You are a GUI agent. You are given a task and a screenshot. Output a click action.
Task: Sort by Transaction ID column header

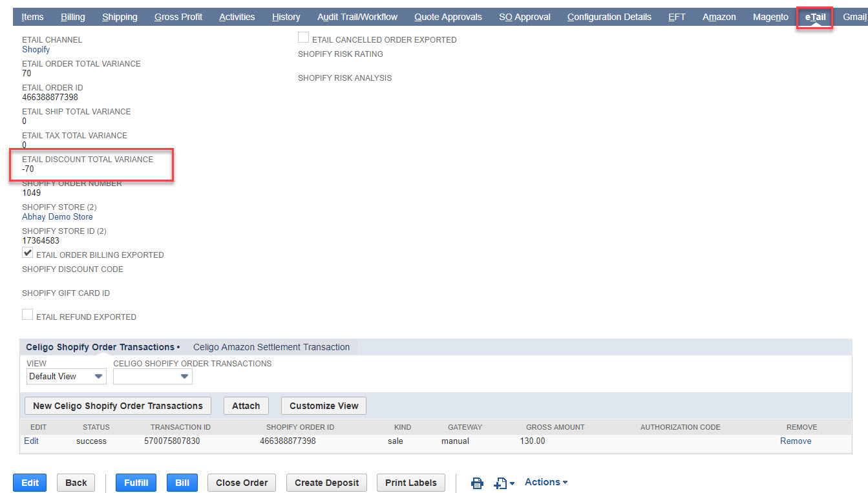click(180, 427)
